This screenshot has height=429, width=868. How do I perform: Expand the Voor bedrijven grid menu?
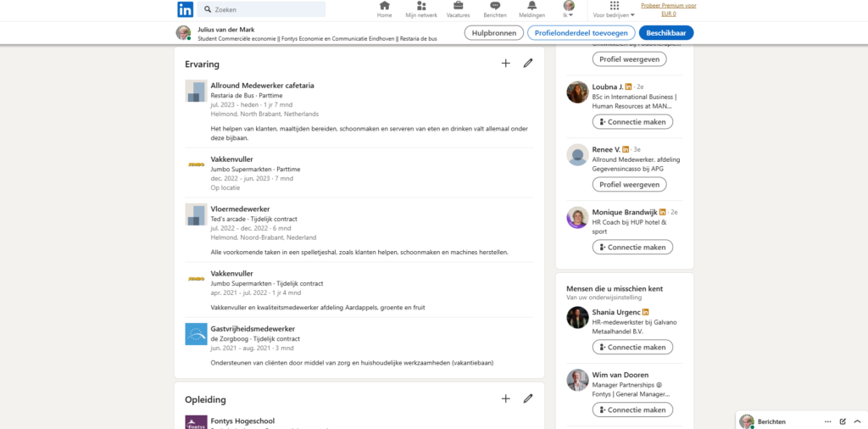614,9
